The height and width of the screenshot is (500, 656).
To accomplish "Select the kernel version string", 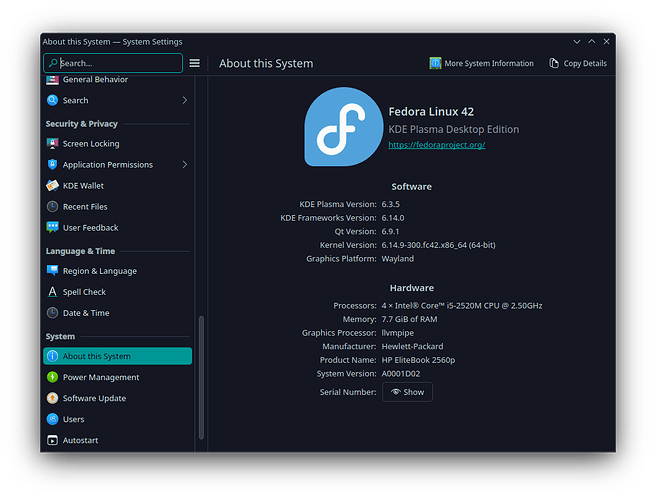I will [438, 245].
